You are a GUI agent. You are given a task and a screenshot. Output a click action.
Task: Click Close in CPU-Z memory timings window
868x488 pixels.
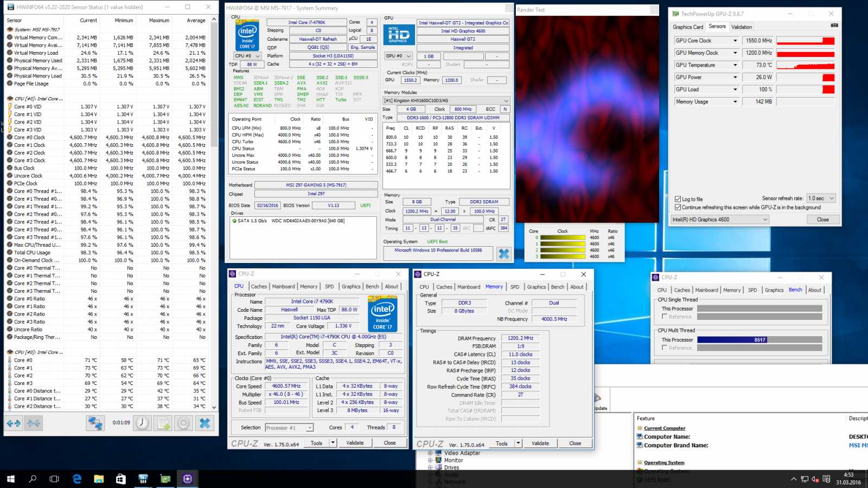(575, 444)
